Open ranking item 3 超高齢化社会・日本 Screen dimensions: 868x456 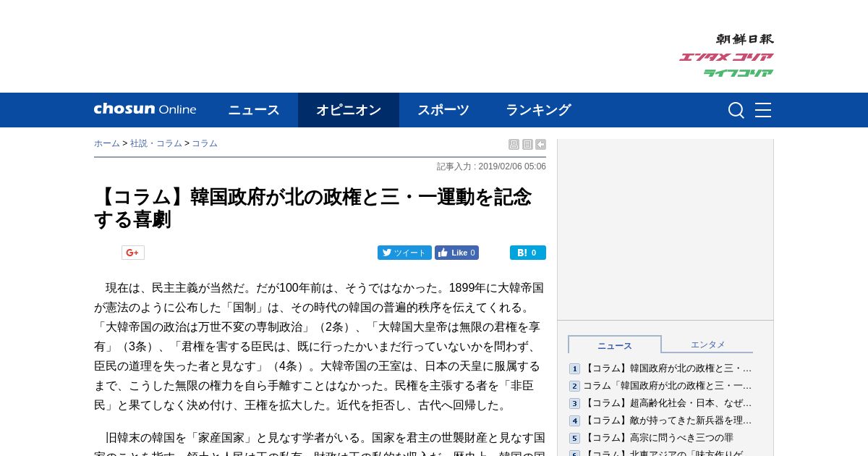click(x=668, y=403)
